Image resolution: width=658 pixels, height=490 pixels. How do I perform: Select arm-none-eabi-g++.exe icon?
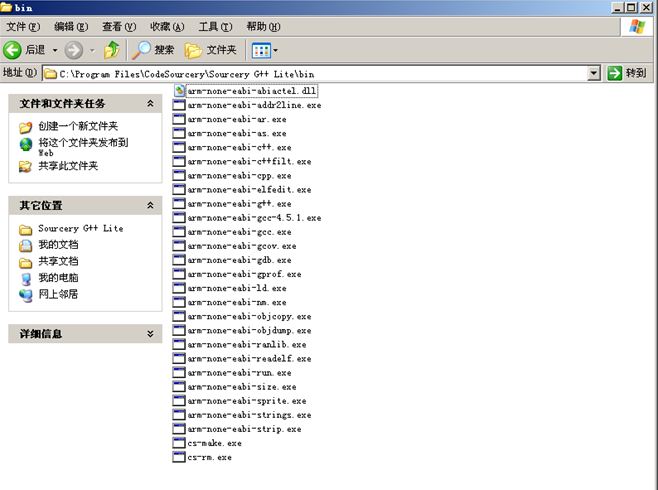click(x=179, y=203)
